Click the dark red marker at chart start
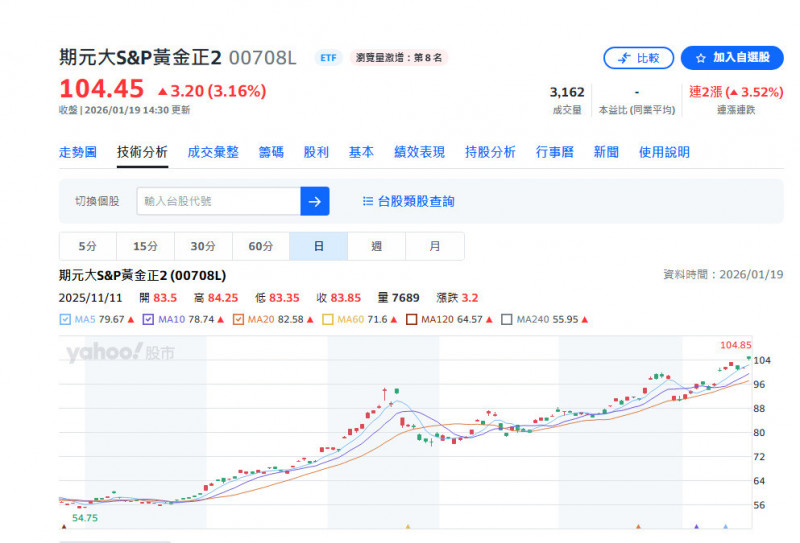This screenshot has width=800, height=543. (x=64, y=526)
